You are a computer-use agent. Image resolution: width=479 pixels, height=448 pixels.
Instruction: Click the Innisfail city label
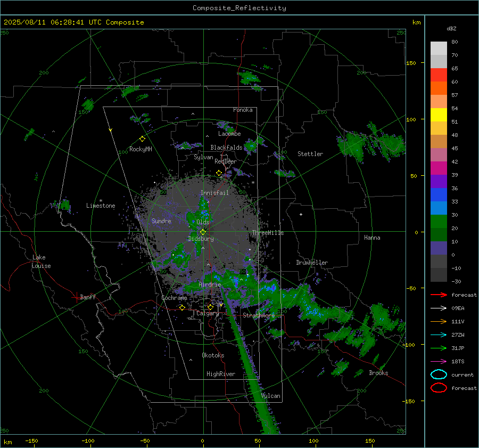pyautogui.click(x=214, y=193)
